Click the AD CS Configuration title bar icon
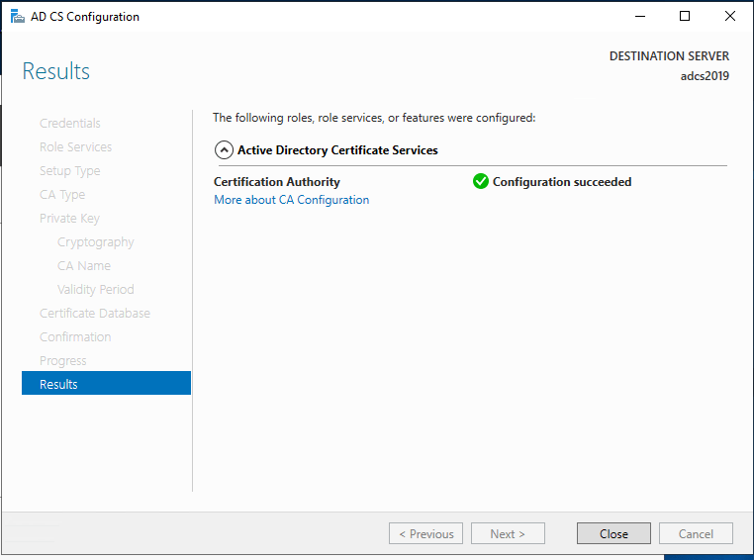Image resolution: width=754 pixels, height=560 pixels. (x=17, y=16)
